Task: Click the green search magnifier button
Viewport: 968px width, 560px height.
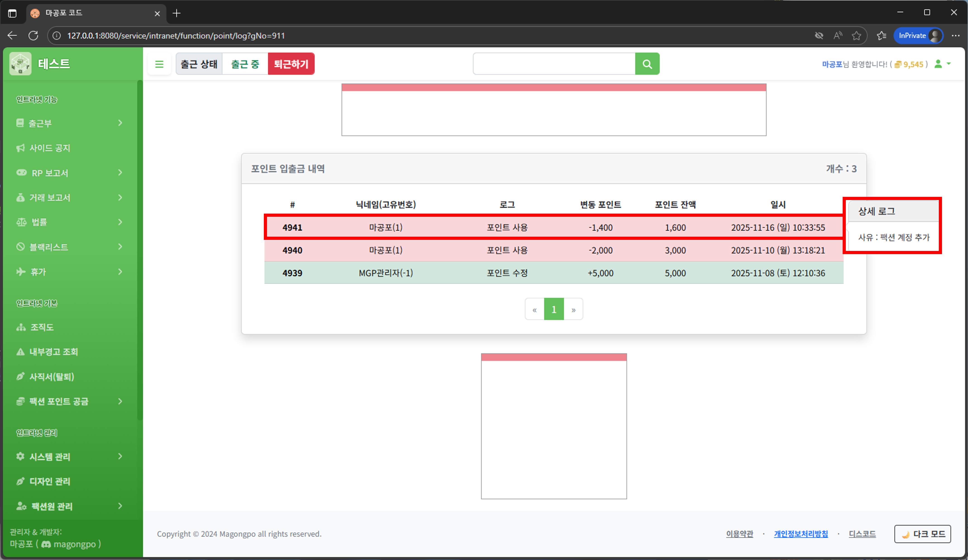Action: point(647,64)
